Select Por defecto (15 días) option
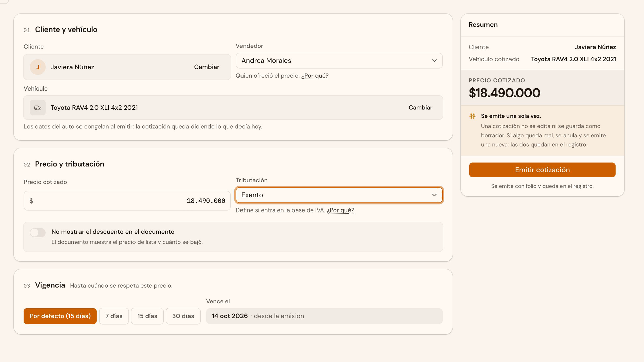 coord(60,316)
